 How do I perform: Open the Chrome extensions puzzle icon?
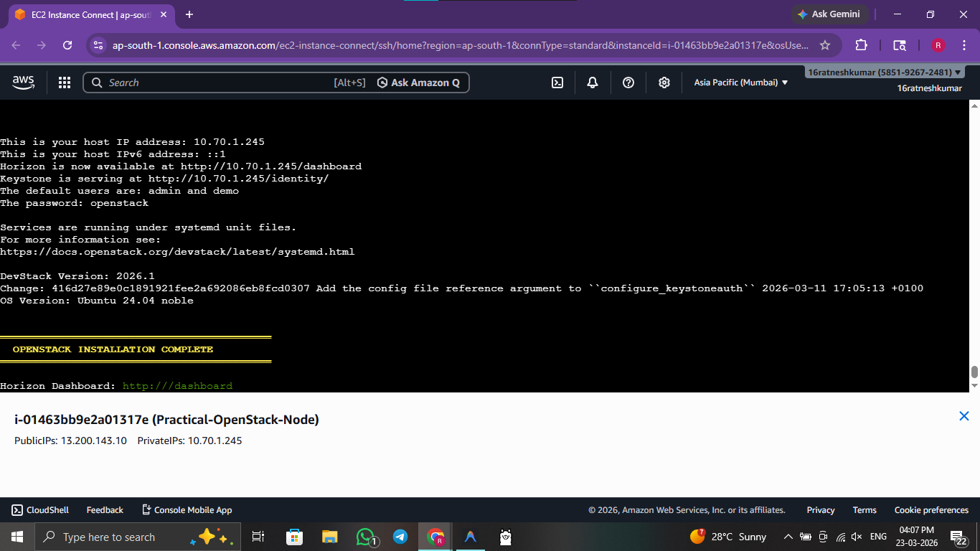click(862, 45)
